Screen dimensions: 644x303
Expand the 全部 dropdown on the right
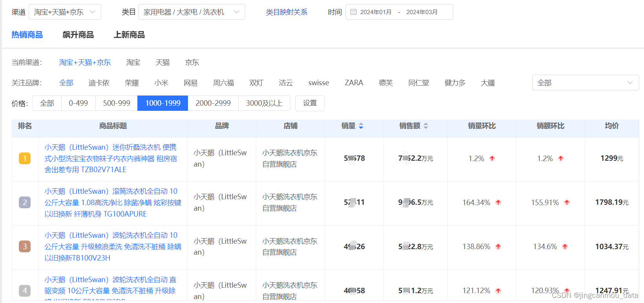(x=585, y=83)
